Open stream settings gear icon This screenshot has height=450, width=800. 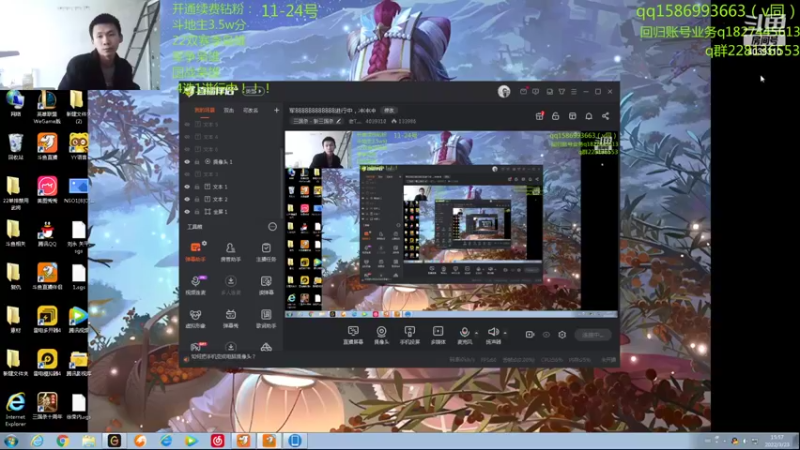tap(562, 335)
